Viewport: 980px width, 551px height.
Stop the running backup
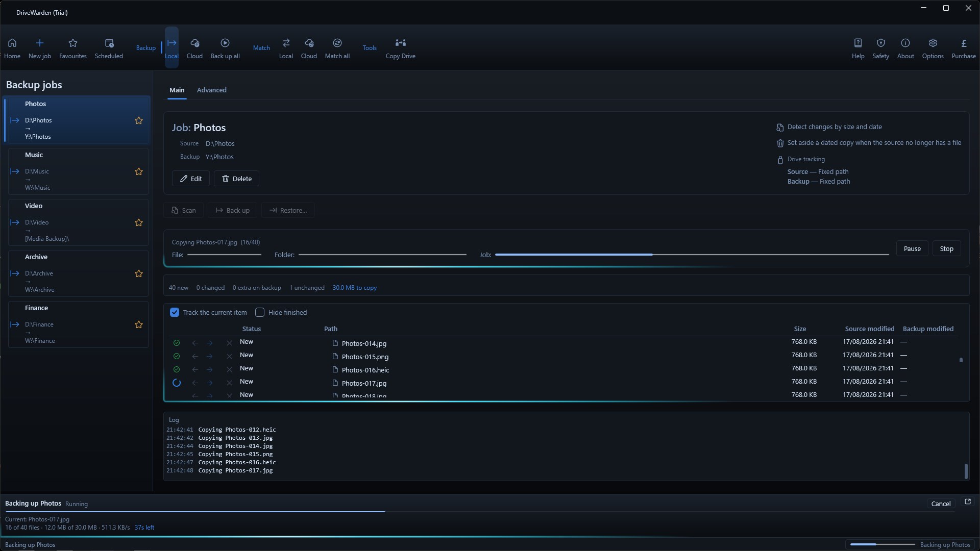tap(947, 249)
